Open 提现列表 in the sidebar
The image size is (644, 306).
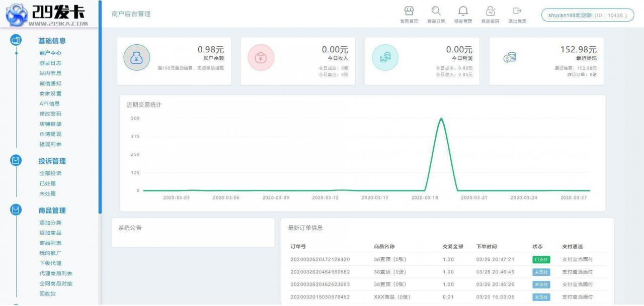pyautogui.click(x=50, y=144)
